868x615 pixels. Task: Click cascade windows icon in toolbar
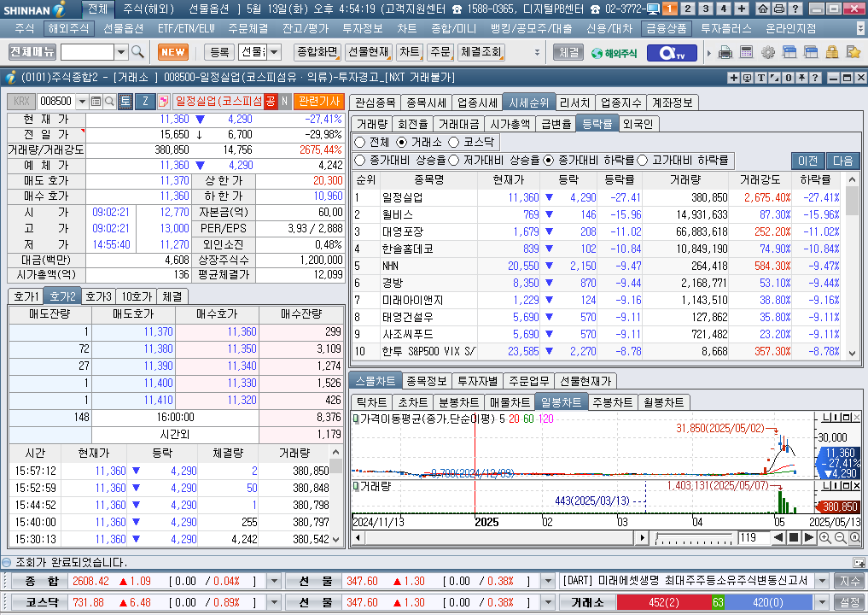click(789, 53)
